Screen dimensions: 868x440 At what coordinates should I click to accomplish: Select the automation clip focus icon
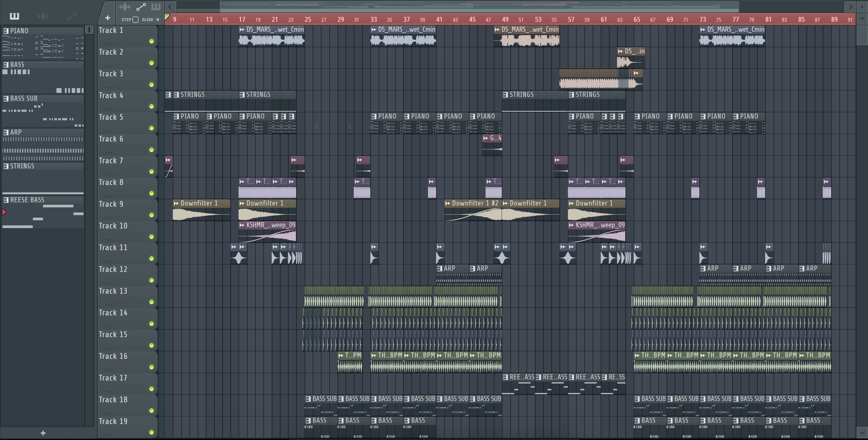tap(141, 6)
